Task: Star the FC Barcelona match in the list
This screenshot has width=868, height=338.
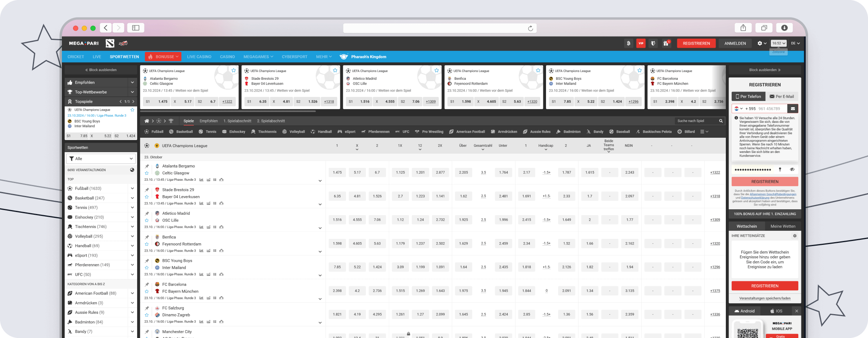Action: [x=147, y=291]
